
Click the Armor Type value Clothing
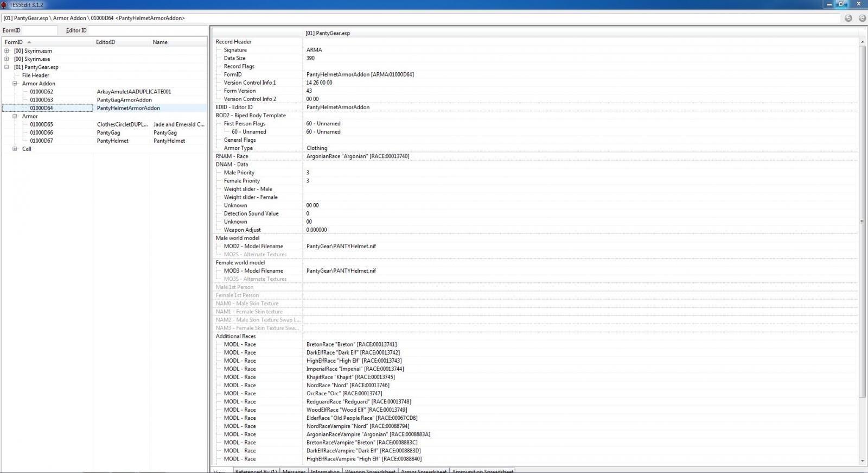coord(317,148)
